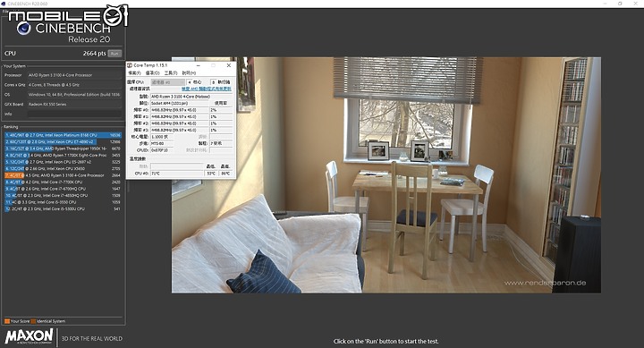Click the 2664 pts CPU score value

[95, 54]
